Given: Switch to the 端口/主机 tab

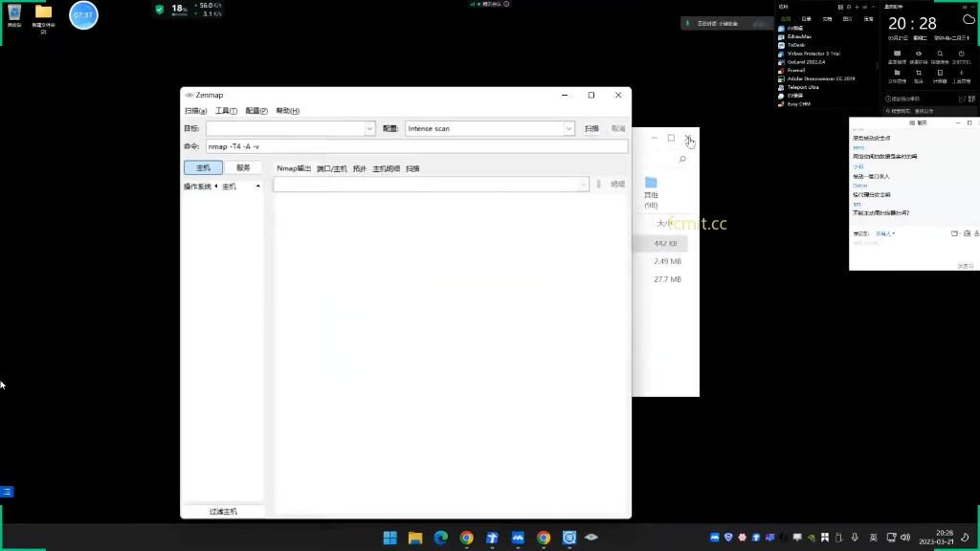Looking at the screenshot, I should 331,168.
